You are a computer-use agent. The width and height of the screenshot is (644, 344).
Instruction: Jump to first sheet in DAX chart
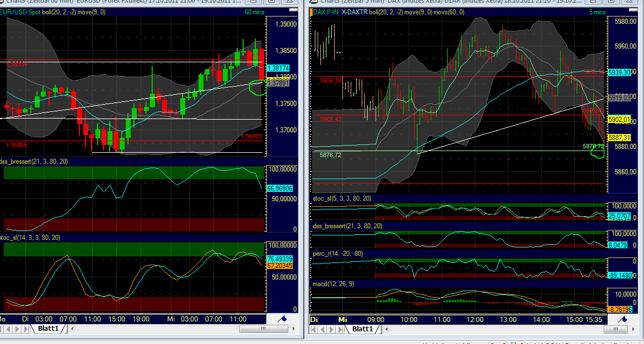[314, 329]
